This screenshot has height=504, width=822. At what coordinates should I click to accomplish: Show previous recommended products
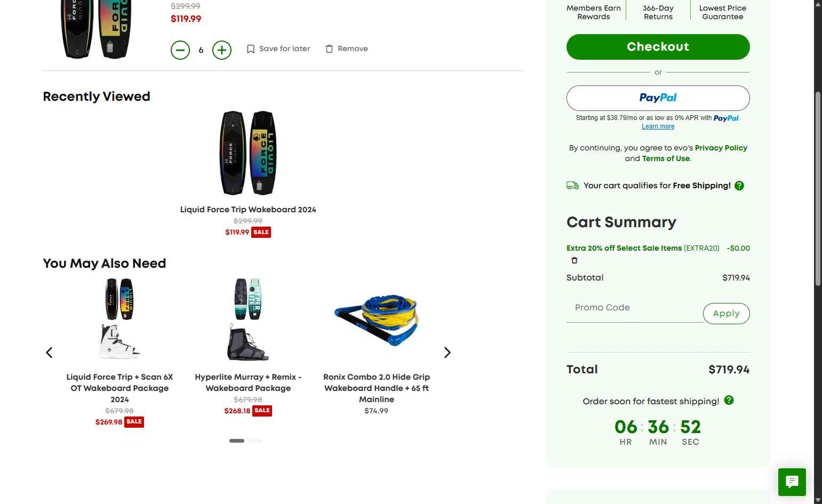pos(49,353)
